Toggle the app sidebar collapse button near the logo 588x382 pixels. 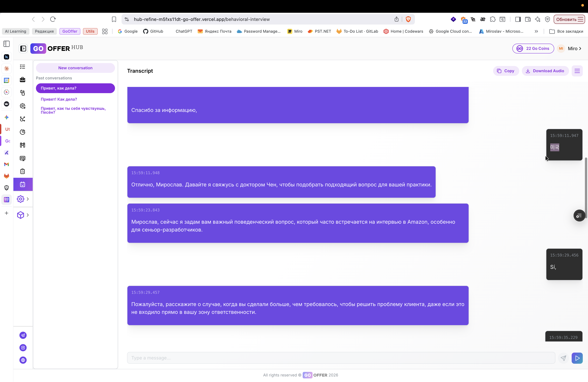23,48
